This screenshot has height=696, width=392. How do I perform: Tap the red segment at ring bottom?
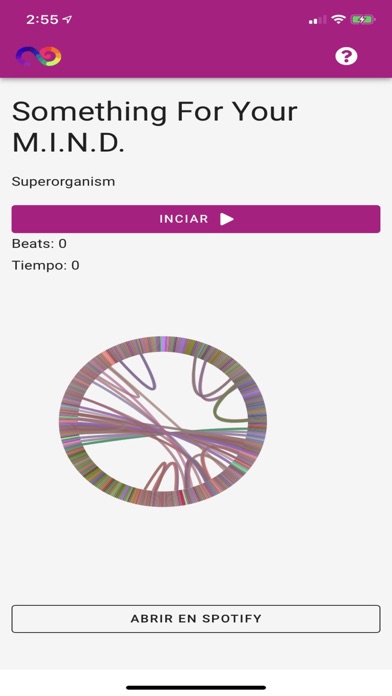click(x=182, y=498)
